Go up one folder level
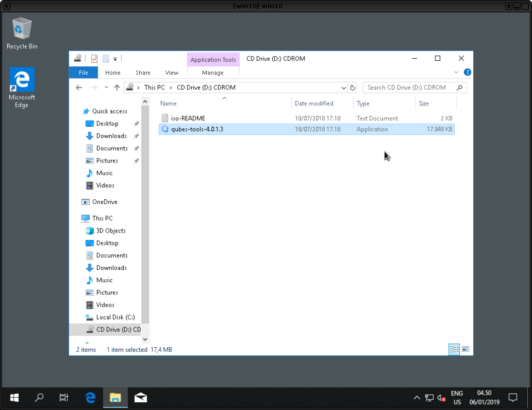Screen dimensions: 532x410 pyautogui.click(x=117, y=87)
